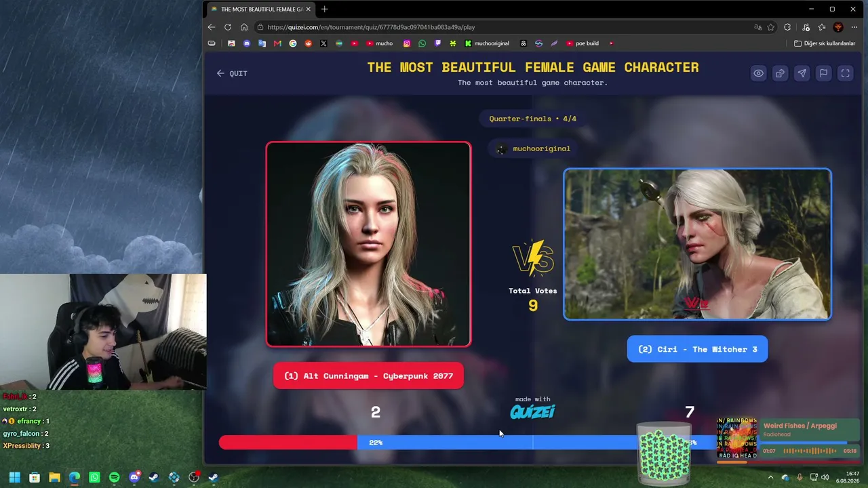Click the 22% red vote progress bar

pos(288,443)
